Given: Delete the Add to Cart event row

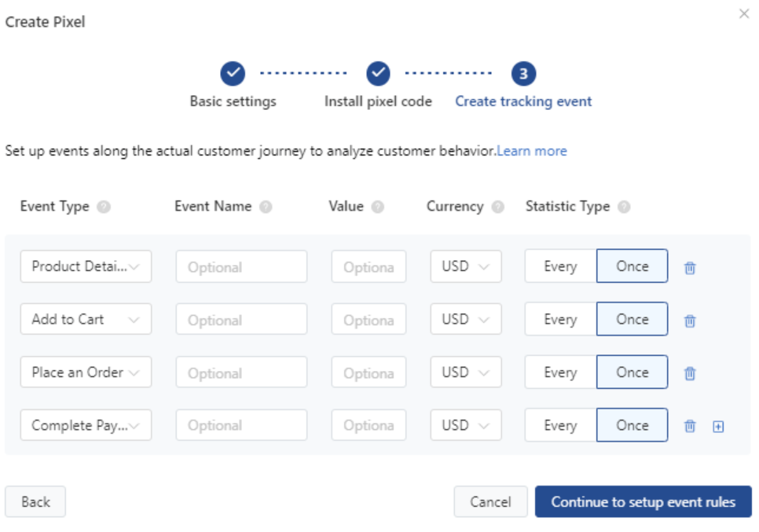Looking at the screenshot, I should coord(690,321).
